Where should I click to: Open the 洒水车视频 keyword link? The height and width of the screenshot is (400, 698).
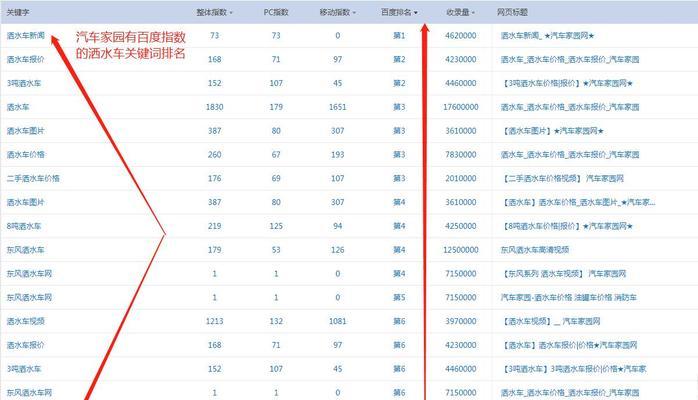(x=26, y=321)
